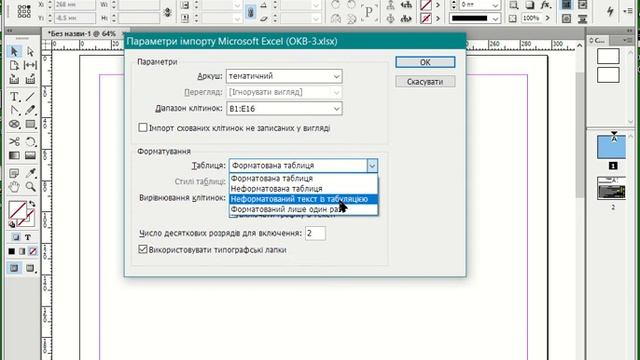Open the fx effects button
Image resolution: width=640 pixels, height=360 pixels.
[546, 5]
